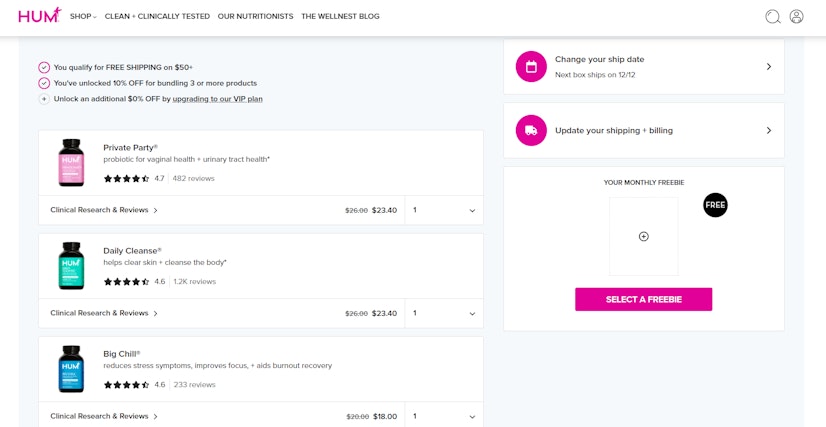The image size is (826, 427).
Task: Expand Daily Cleanse Clinical Research & Reviews
Action: coord(104,313)
